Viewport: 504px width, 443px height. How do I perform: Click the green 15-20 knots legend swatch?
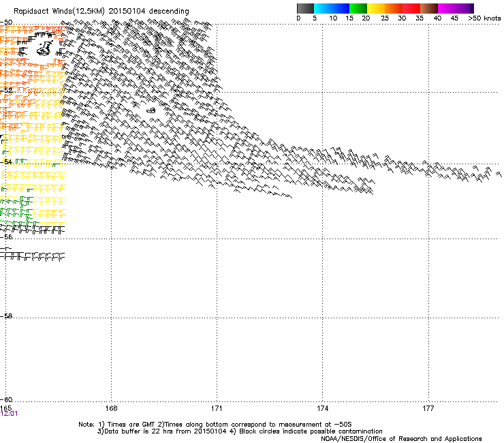(x=358, y=8)
